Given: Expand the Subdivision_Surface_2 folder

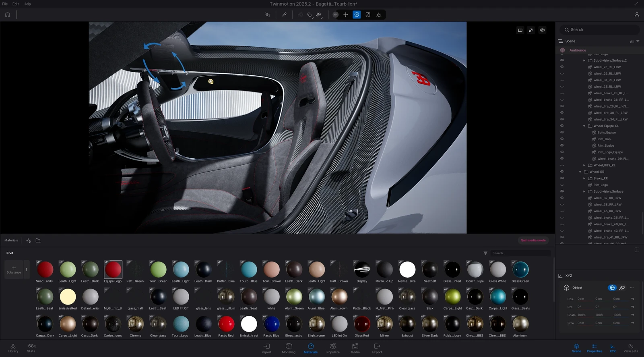Looking at the screenshot, I should click(584, 60).
